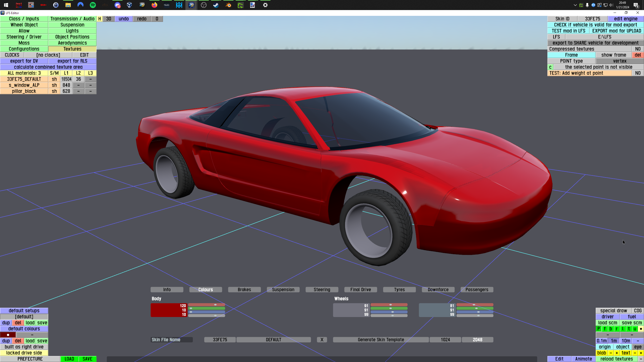Click the Generate Skin Template button

point(381,340)
